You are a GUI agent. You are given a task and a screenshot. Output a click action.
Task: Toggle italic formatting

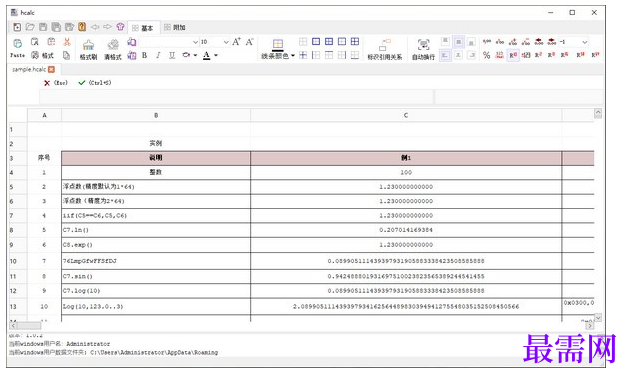pos(158,56)
